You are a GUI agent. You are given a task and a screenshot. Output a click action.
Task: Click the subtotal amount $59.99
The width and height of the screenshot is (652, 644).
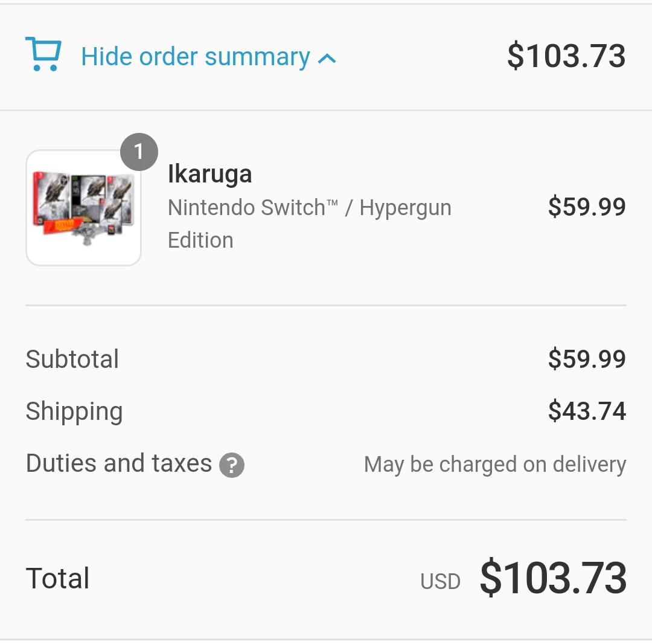click(586, 359)
